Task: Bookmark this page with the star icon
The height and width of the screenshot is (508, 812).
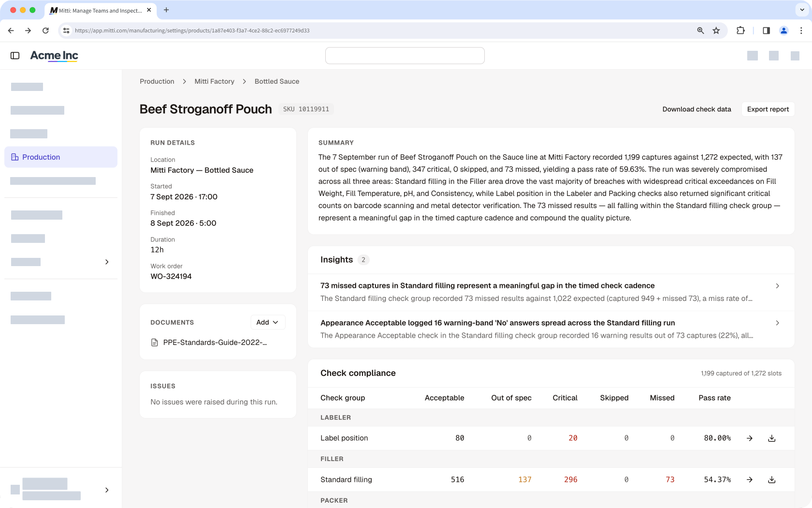Action: tap(716, 30)
